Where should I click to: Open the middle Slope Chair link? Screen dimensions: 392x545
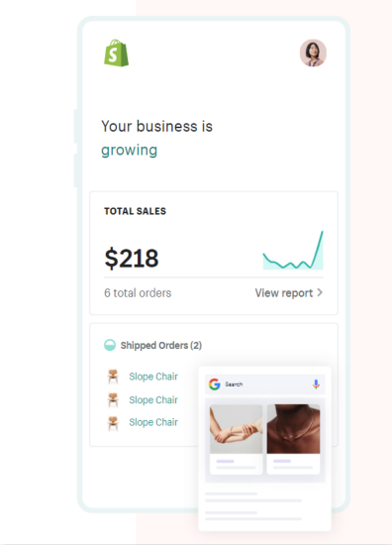(153, 399)
